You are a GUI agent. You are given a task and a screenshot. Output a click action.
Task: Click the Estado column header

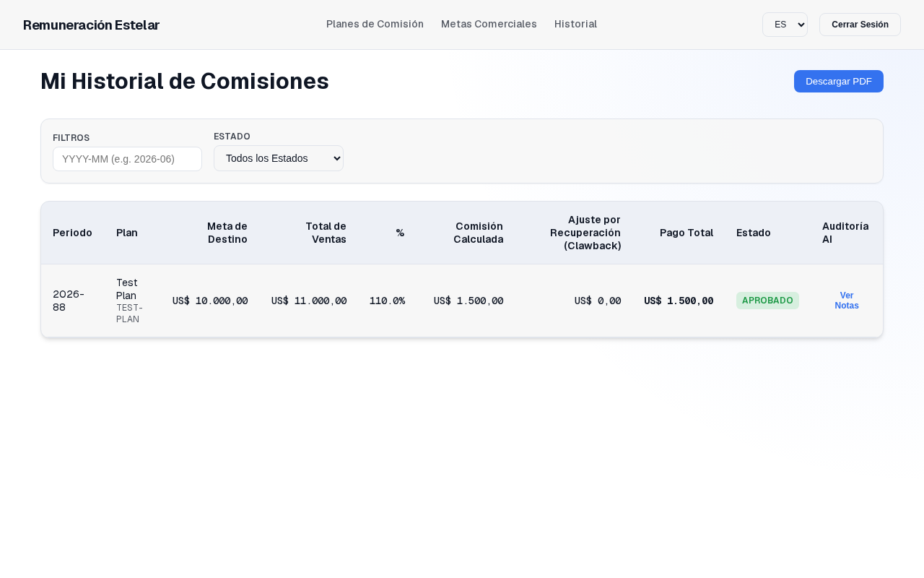pos(754,233)
